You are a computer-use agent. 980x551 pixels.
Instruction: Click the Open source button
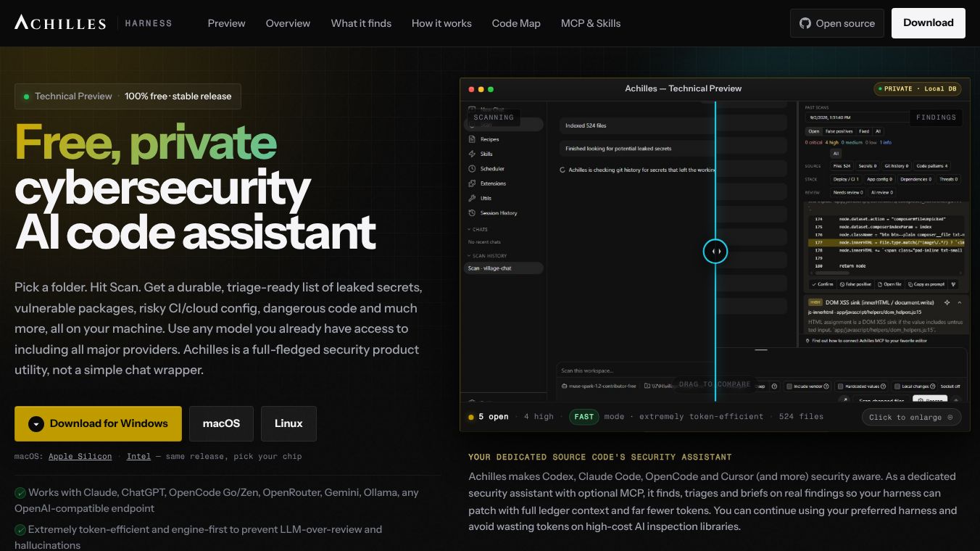tap(837, 23)
